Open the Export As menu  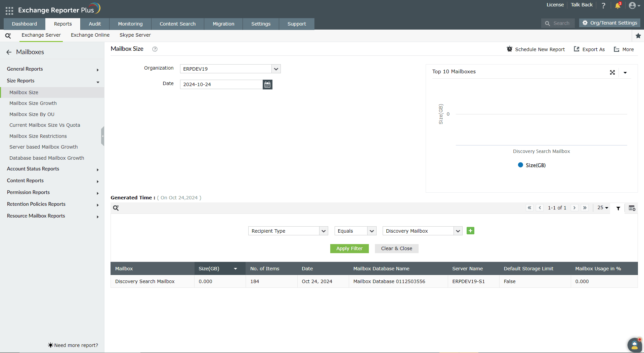(x=589, y=49)
